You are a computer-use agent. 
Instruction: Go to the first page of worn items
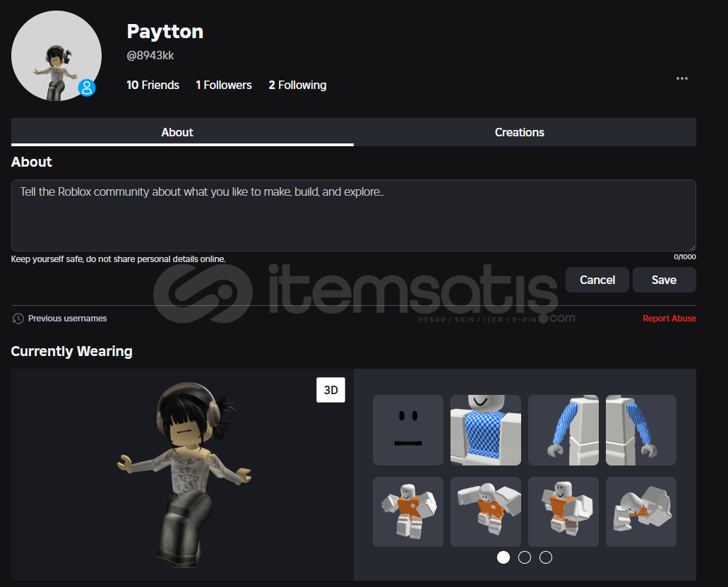tap(503, 557)
